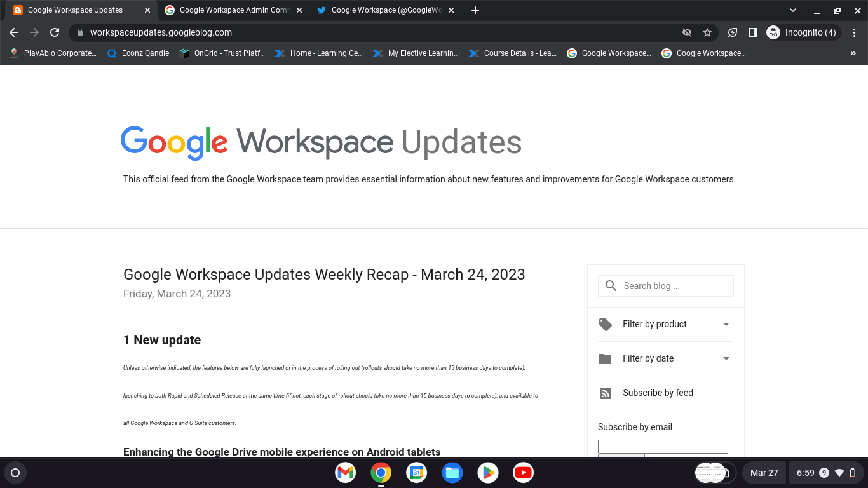Open Enhancing Google Drive mobile experience heading
Image resolution: width=868 pixels, height=488 pixels.
281,452
